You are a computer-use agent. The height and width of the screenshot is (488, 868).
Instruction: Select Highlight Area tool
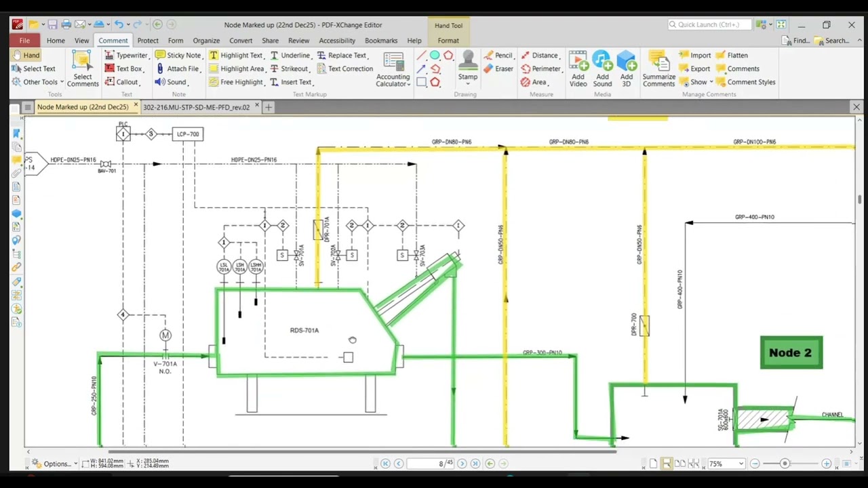(x=237, y=68)
